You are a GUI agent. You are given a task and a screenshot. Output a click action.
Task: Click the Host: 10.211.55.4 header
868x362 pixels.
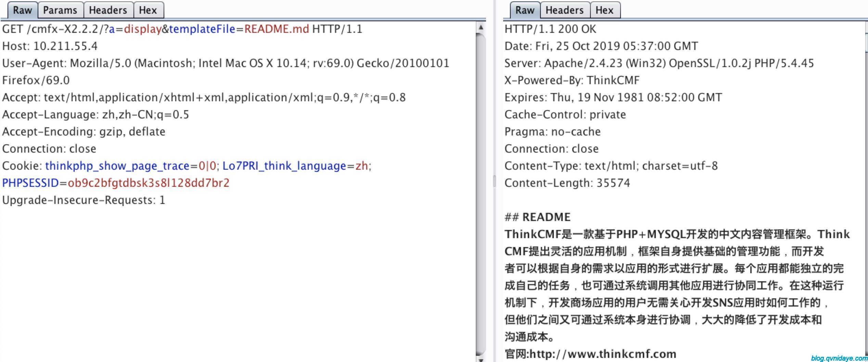click(50, 46)
